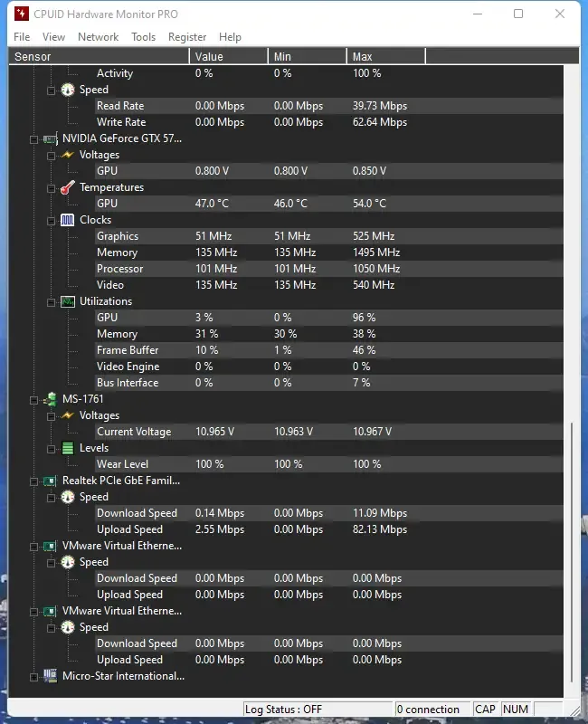Click the Max column header
The image size is (588, 724).
coord(386,56)
